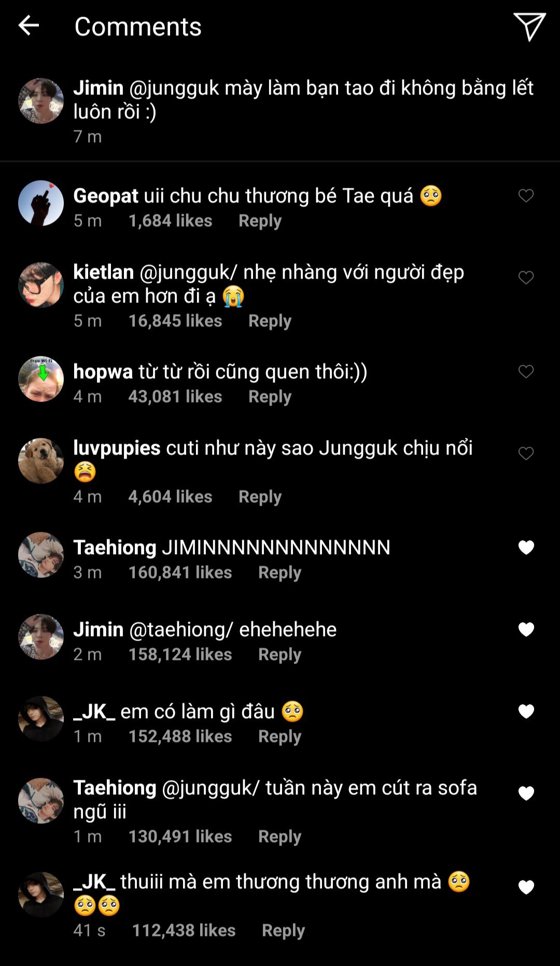Like kietlan's comment with the heart
Viewport: 560px width, 966px height.
click(526, 278)
